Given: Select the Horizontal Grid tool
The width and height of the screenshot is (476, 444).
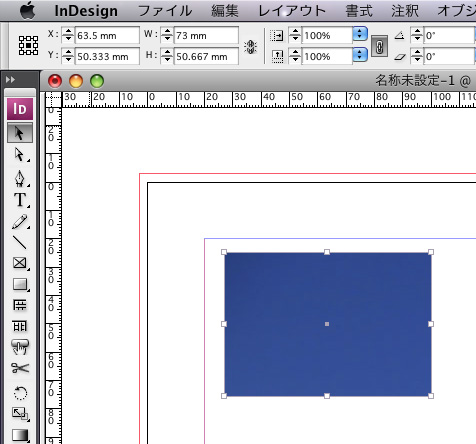Looking at the screenshot, I should tap(20, 305).
